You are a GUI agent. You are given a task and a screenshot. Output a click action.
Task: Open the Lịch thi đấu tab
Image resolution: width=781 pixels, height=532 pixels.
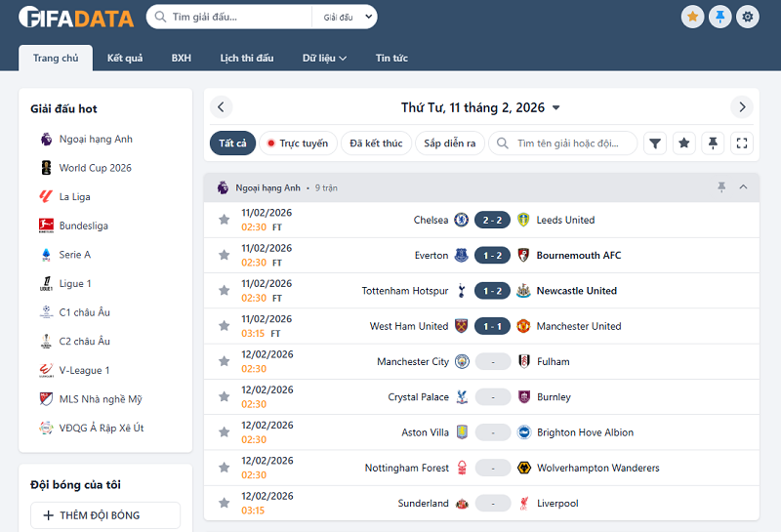(x=247, y=59)
